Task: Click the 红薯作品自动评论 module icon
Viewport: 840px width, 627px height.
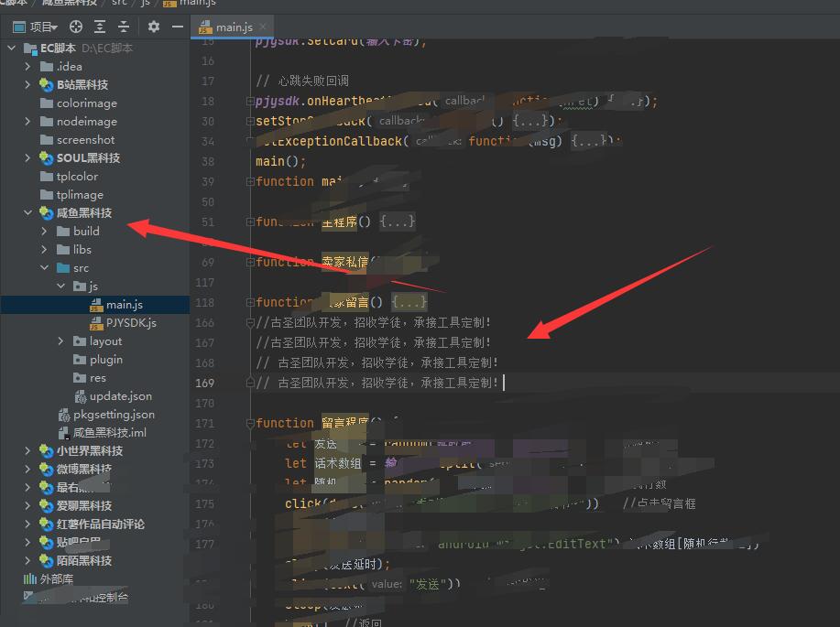Action: [x=46, y=524]
